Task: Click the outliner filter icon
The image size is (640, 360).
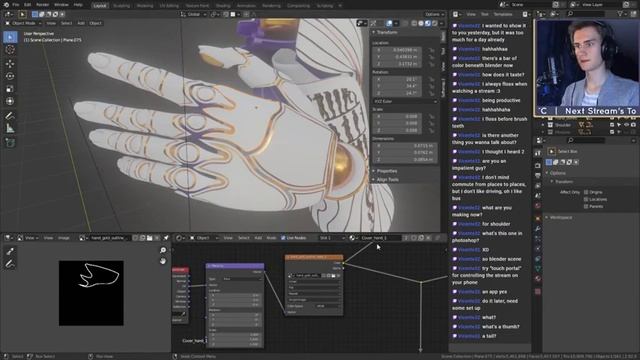Action: (620, 14)
